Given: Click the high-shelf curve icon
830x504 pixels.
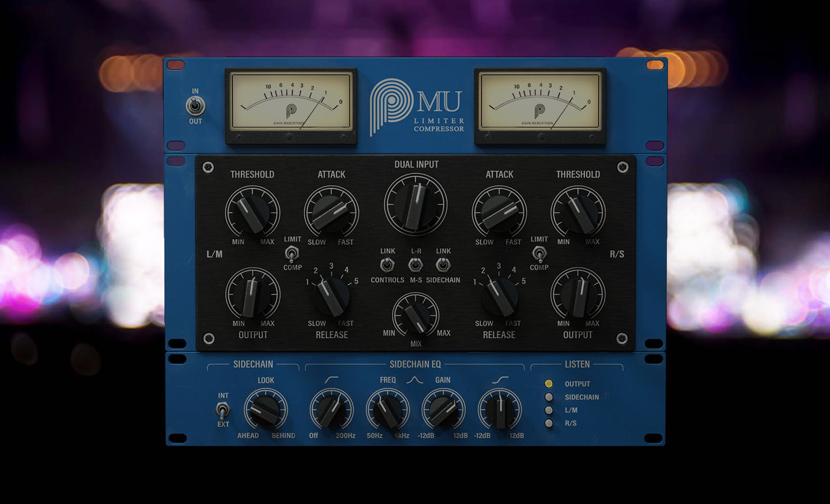Looking at the screenshot, I should pyautogui.click(x=500, y=380).
